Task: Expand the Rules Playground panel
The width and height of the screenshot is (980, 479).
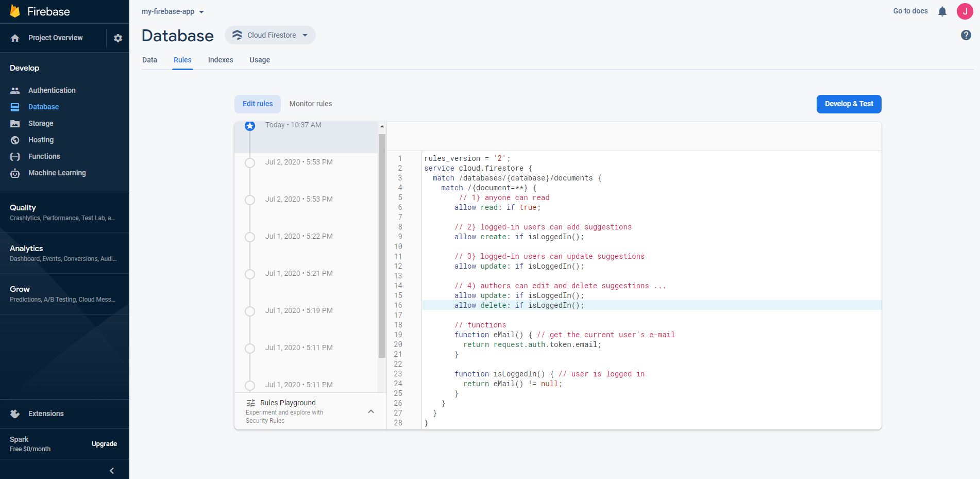Action: tap(370, 411)
